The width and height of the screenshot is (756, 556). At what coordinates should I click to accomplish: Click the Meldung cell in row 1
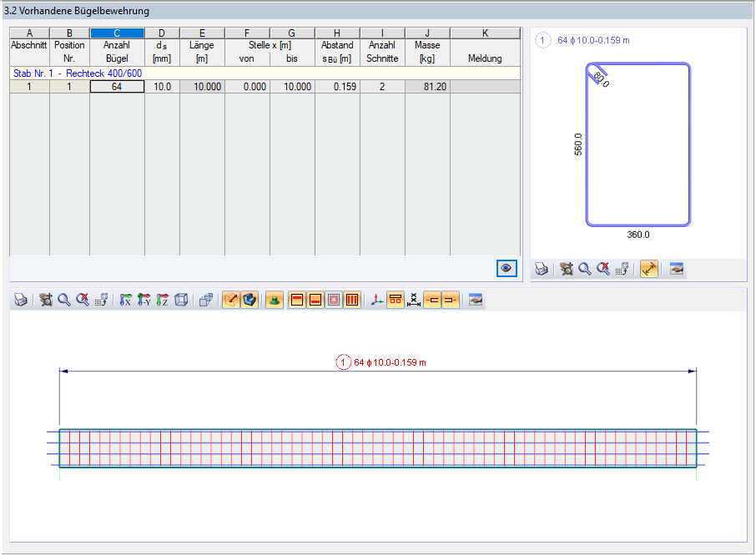[486, 87]
